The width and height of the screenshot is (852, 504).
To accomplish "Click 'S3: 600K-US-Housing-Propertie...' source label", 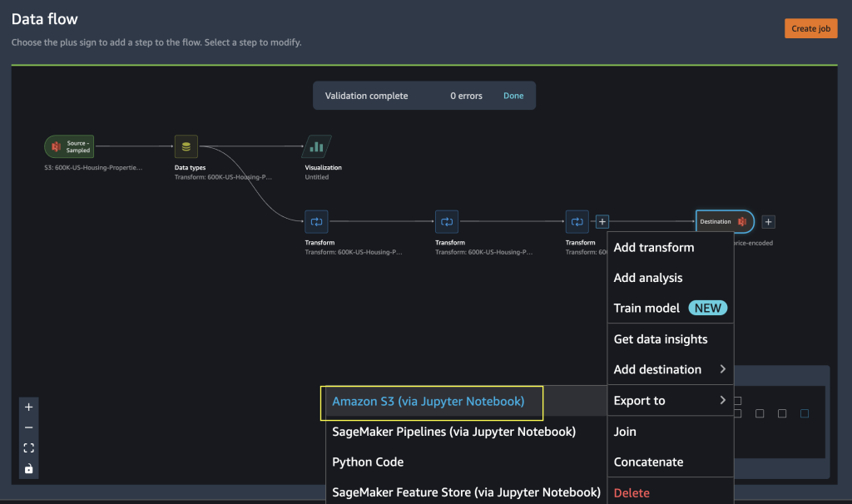I will 93,168.
